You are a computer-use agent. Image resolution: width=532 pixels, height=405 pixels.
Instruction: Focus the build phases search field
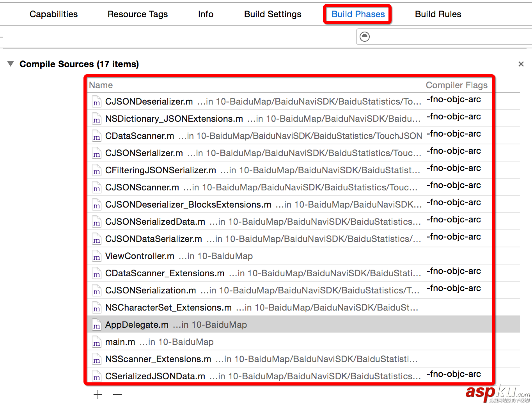444,37
